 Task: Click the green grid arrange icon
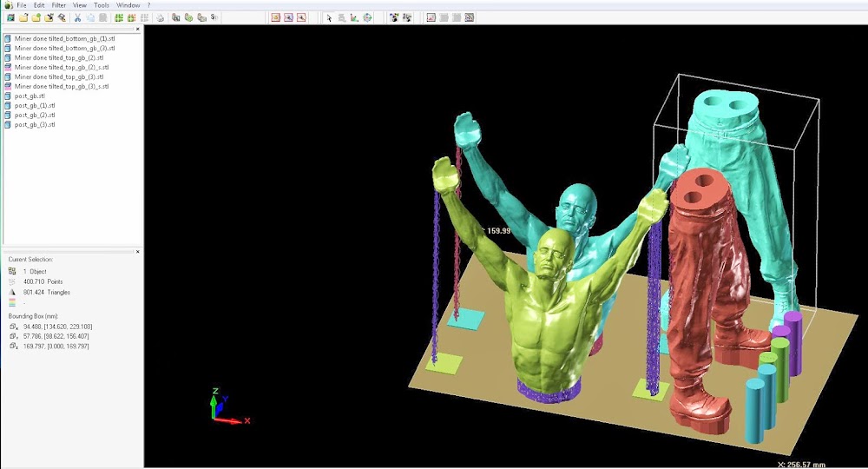click(118, 17)
